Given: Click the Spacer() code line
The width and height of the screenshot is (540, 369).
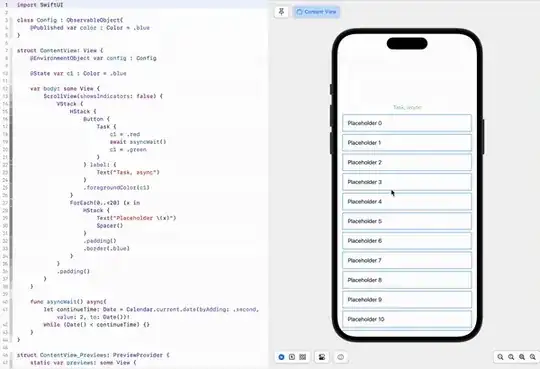Looking at the screenshot, I should coord(110,226).
